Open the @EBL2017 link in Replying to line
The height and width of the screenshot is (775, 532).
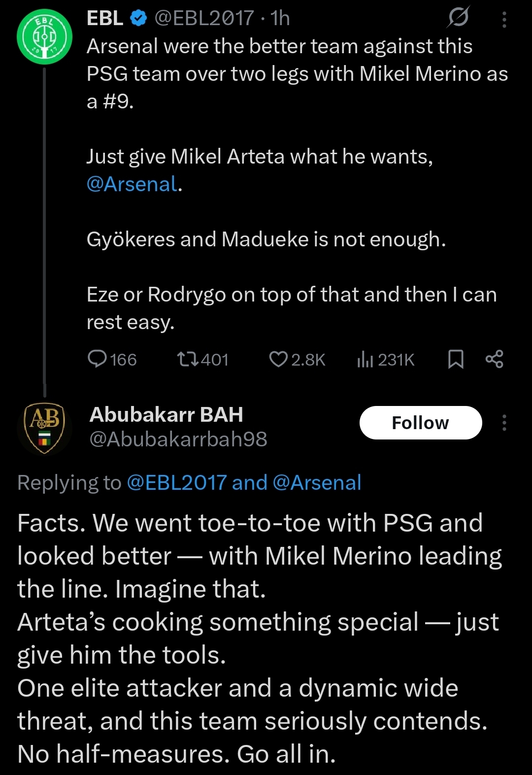tap(177, 482)
